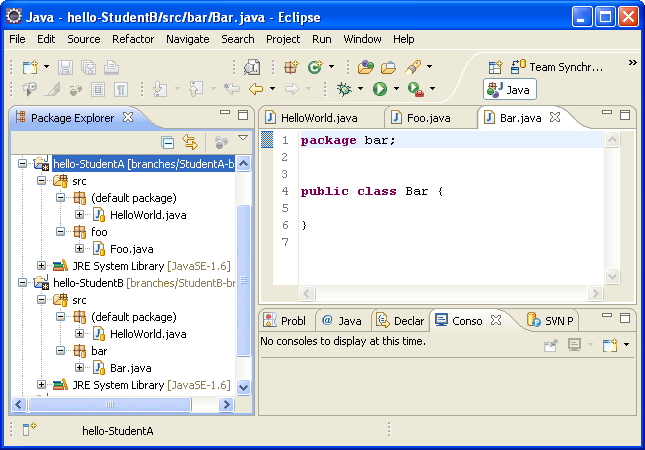Image resolution: width=645 pixels, height=450 pixels.
Task: Click the Open Perspective icon
Action: pos(495,67)
